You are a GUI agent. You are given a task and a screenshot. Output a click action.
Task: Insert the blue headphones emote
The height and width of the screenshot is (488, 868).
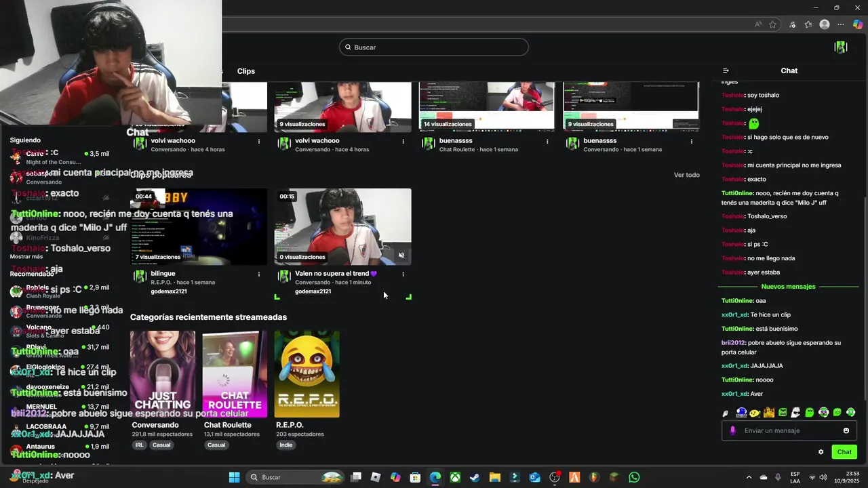741,412
